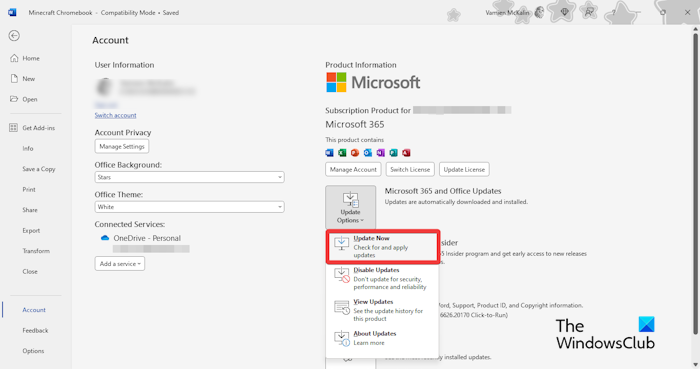This screenshot has height=369, width=700.
Task: Click the OneDrive cloud icon
Action: coord(105,238)
